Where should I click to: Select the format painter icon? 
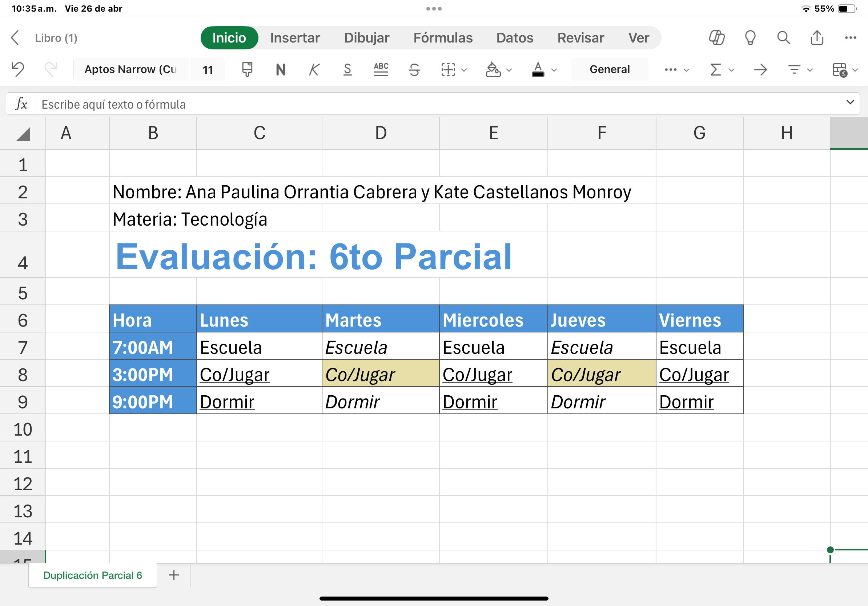(x=247, y=69)
